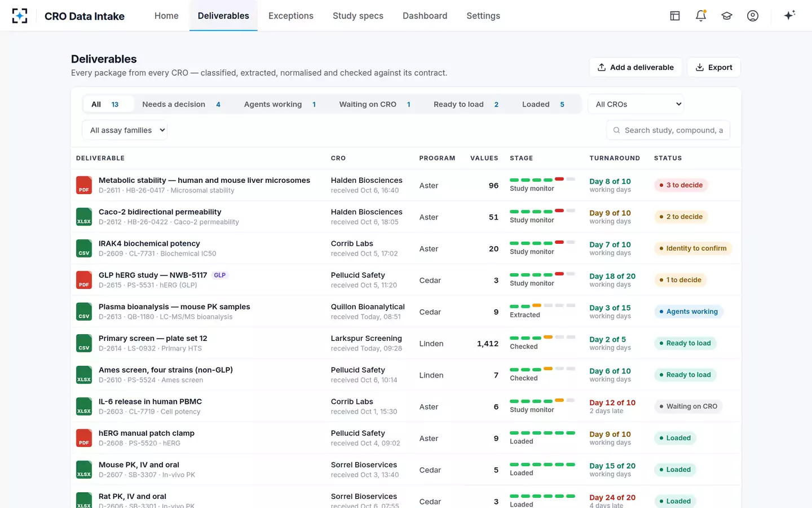Switch to the Exceptions tab
Screen dimensions: 812x508
pyautogui.click(x=291, y=16)
